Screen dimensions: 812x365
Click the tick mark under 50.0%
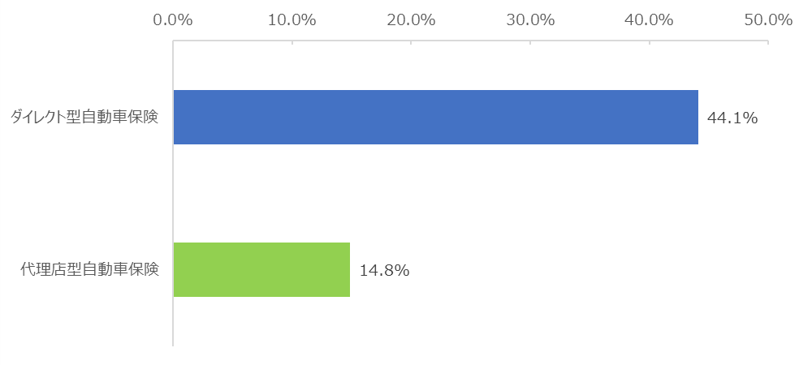pyautogui.click(x=768, y=42)
